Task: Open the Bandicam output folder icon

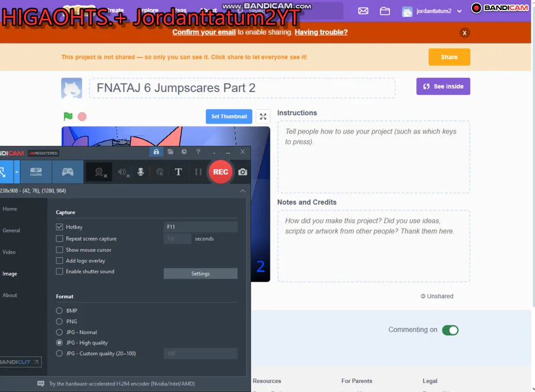Action: [170, 151]
